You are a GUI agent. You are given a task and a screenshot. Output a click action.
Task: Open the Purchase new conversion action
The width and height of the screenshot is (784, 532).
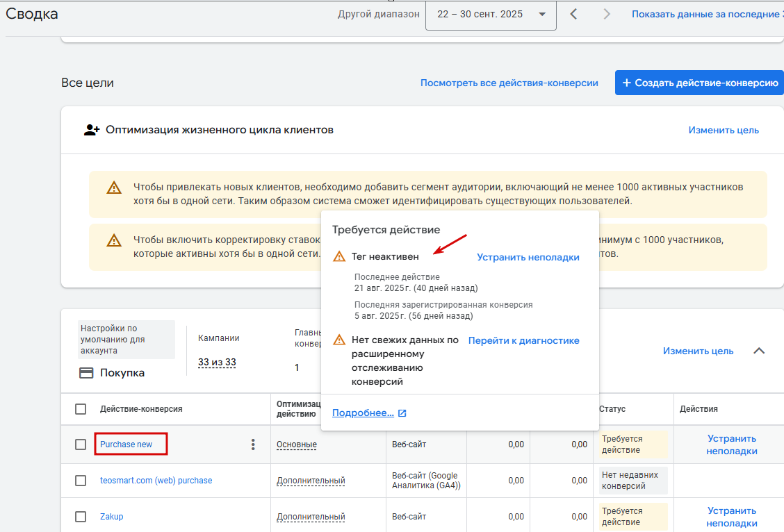[126, 444]
